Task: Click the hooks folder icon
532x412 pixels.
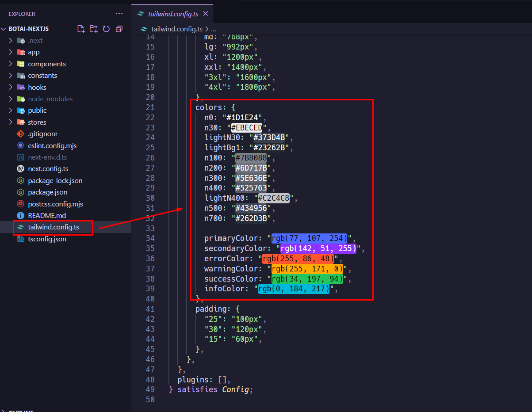Action: pyautogui.click(x=20, y=87)
